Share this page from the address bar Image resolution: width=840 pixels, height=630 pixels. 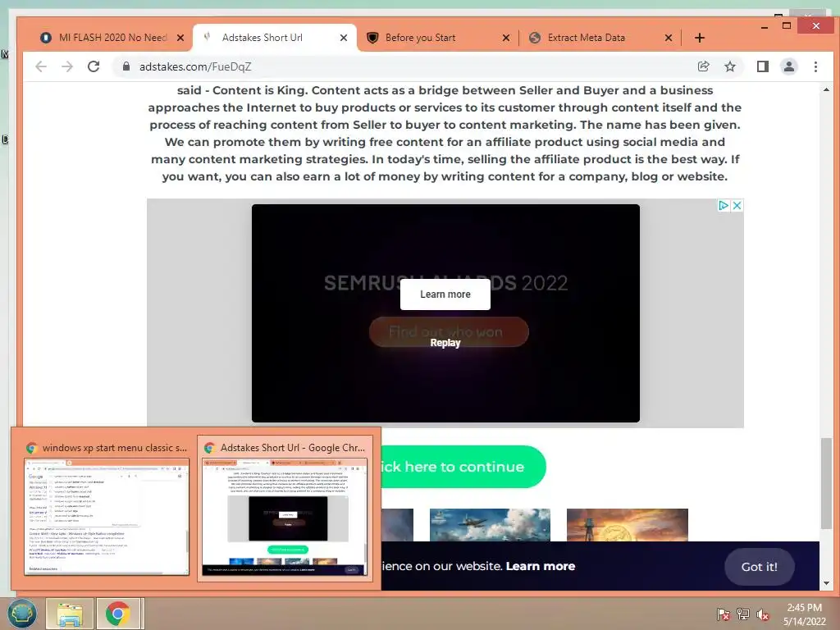click(703, 66)
